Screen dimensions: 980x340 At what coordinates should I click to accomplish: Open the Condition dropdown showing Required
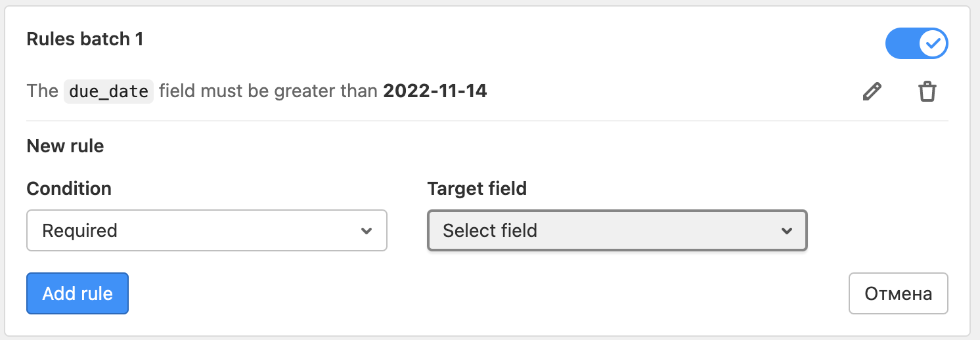[x=206, y=230]
